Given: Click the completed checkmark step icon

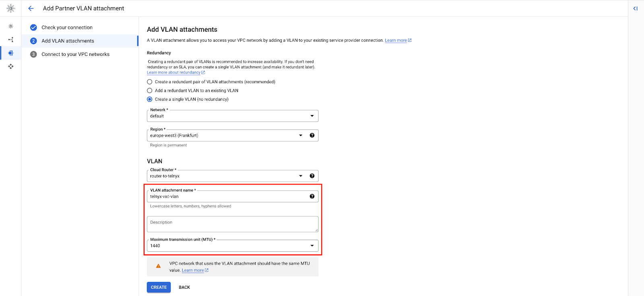Looking at the screenshot, I should coord(33,27).
